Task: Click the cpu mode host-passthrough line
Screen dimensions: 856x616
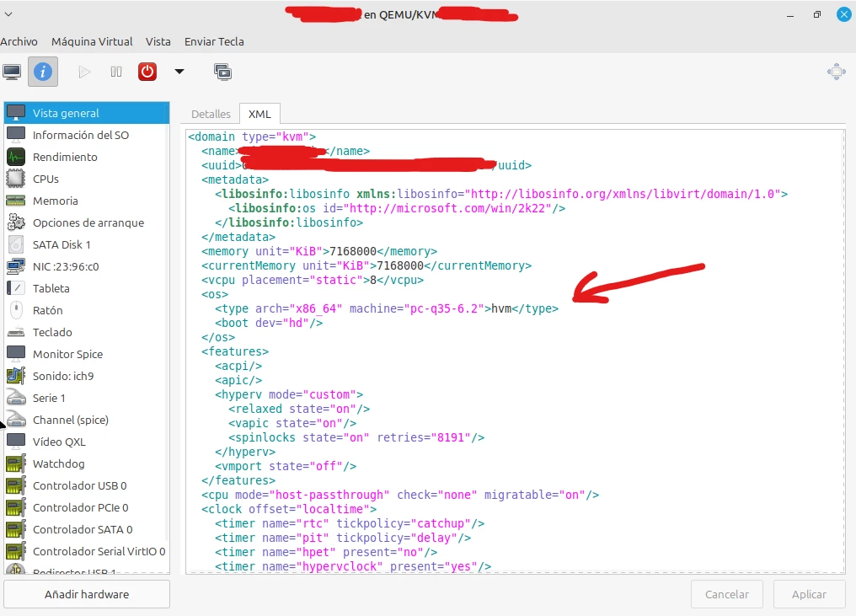Action: tap(400, 495)
